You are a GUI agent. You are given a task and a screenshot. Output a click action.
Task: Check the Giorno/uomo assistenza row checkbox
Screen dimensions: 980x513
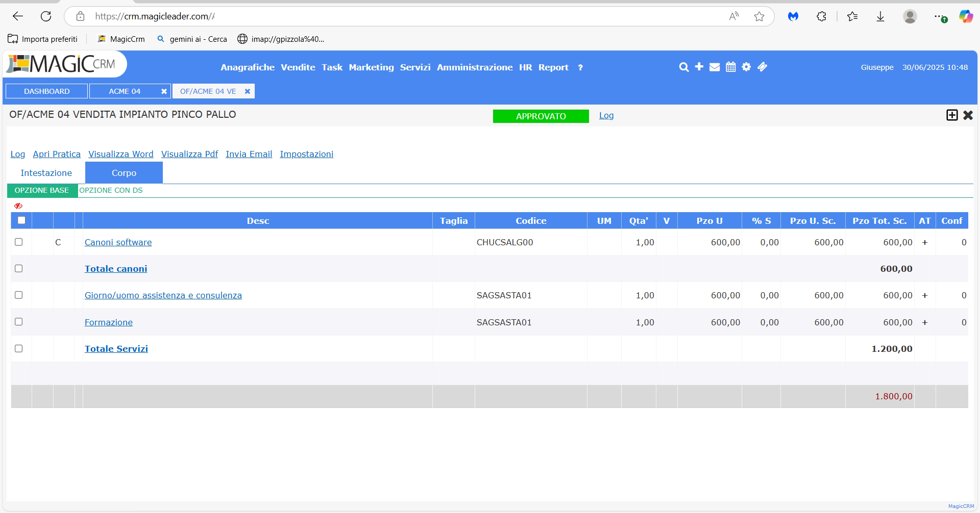[x=19, y=295]
